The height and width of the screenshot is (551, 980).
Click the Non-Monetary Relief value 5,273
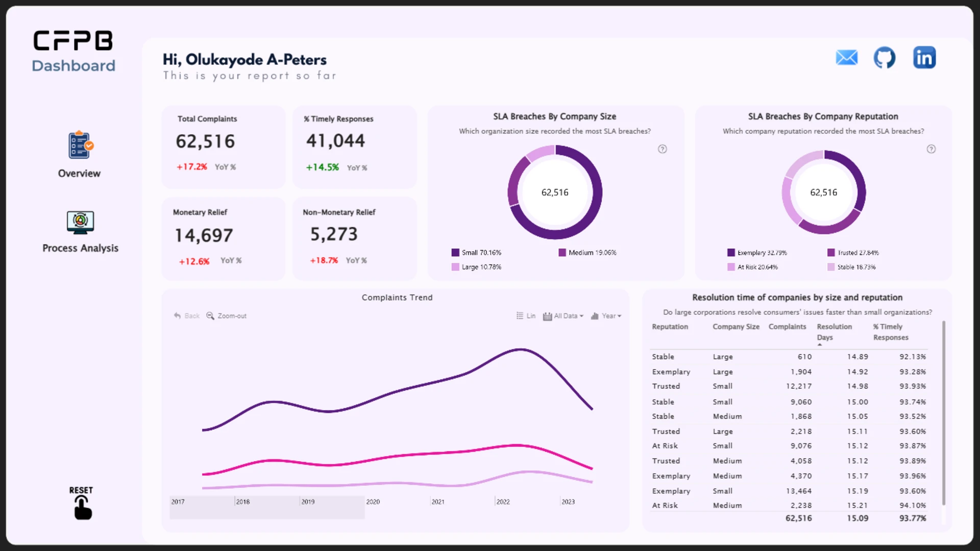[334, 234]
